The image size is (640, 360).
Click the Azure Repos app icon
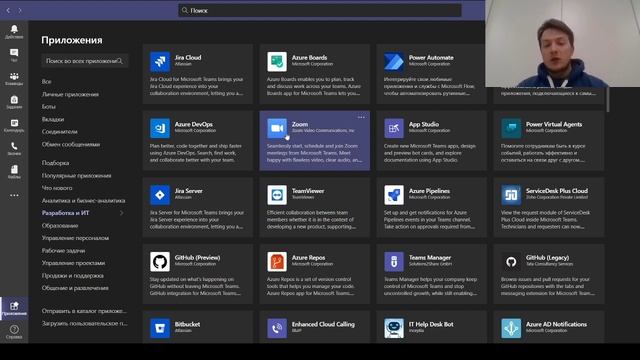(277, 262)
